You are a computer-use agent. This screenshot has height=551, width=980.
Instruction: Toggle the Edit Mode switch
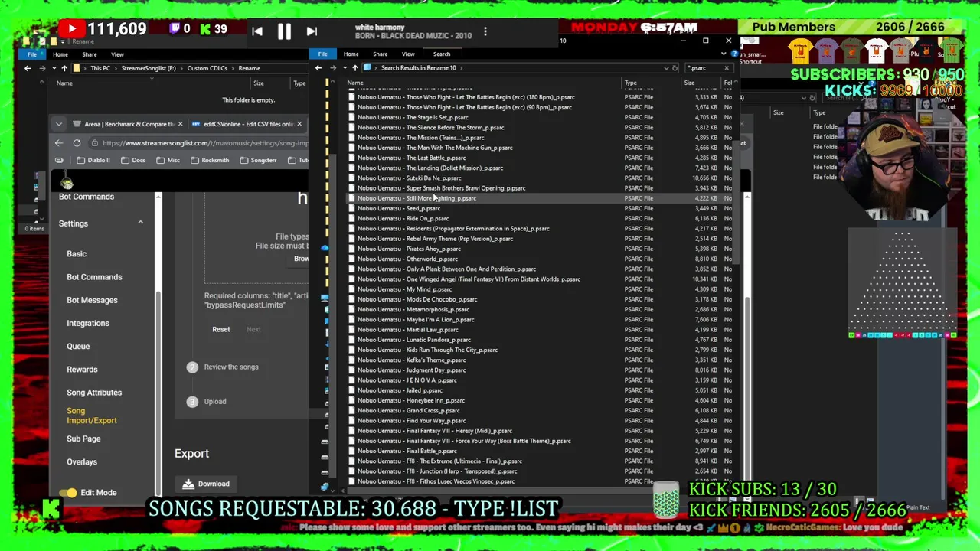pos(68,493)
